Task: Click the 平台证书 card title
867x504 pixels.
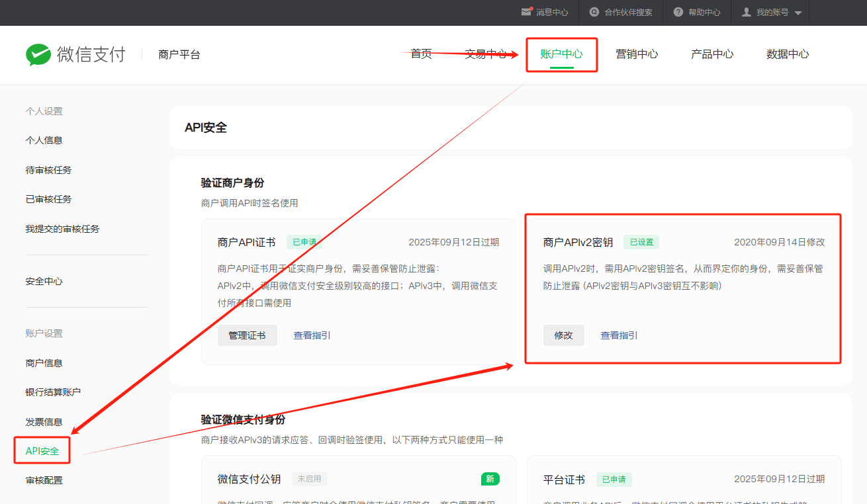Action: (x=564, y=479)
